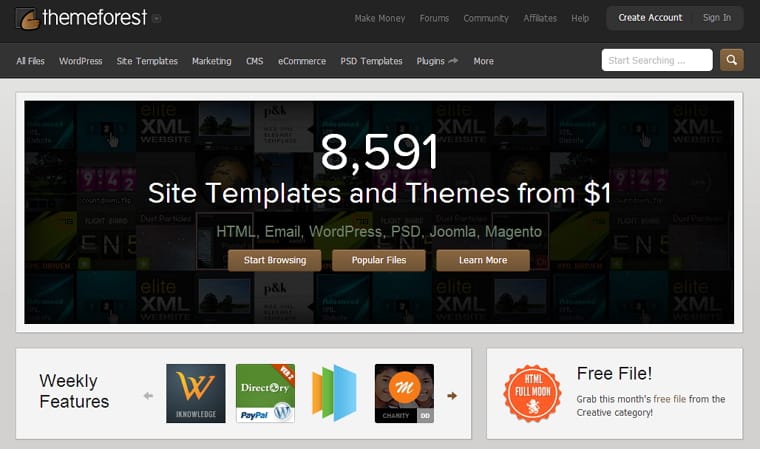Open the WordPress category
Viewport: 760px width, 449px height.
click(x=80, y=61)
